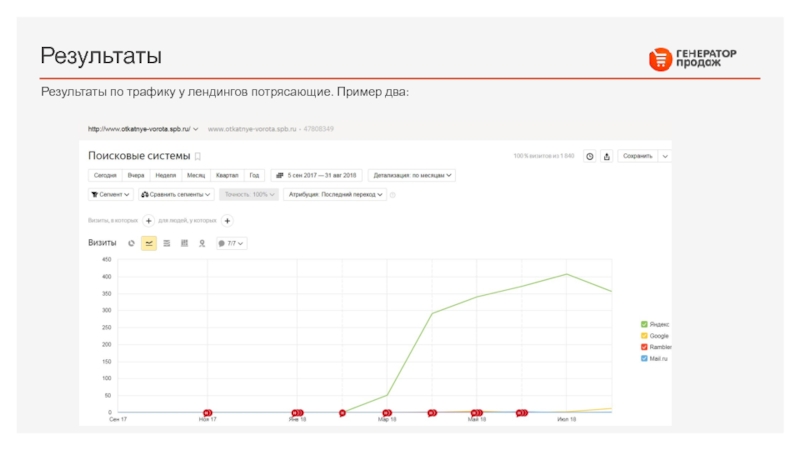
Task: Click plus icon after 'Визиты, в которых'
Action: click(149, 220)
